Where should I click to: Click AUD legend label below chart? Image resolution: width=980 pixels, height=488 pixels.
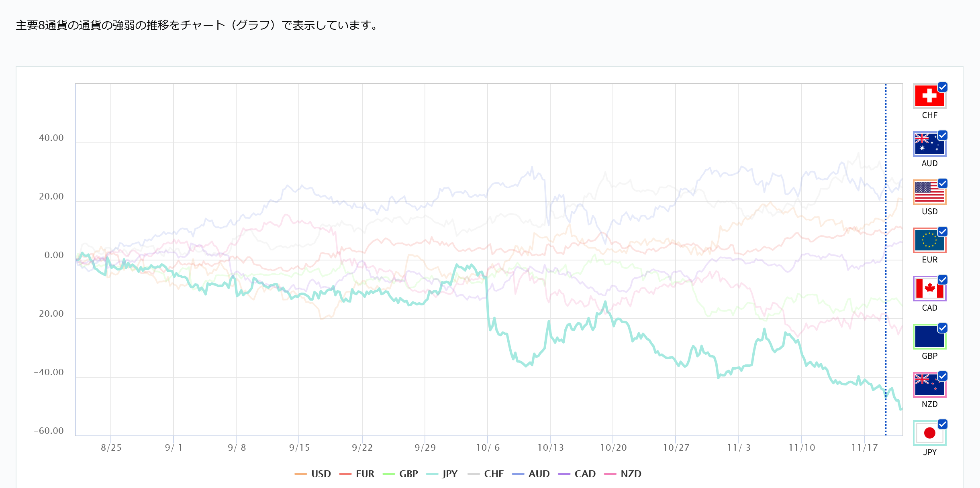pos(539,474)
